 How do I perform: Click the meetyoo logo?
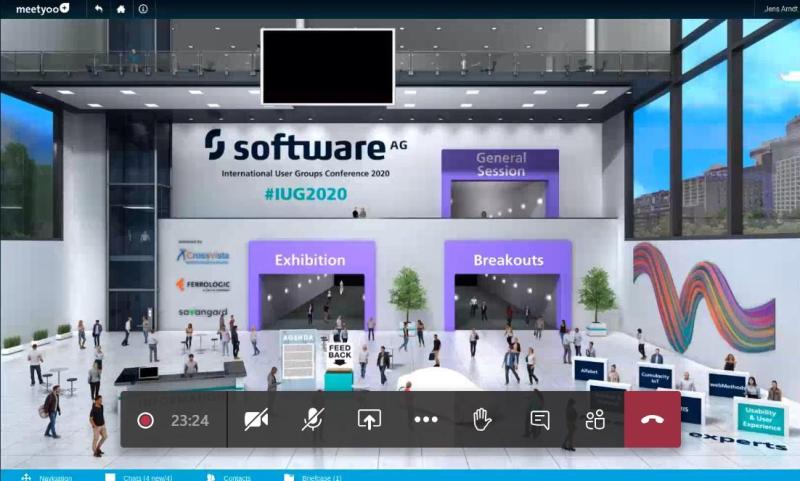[x=42, y=9]
